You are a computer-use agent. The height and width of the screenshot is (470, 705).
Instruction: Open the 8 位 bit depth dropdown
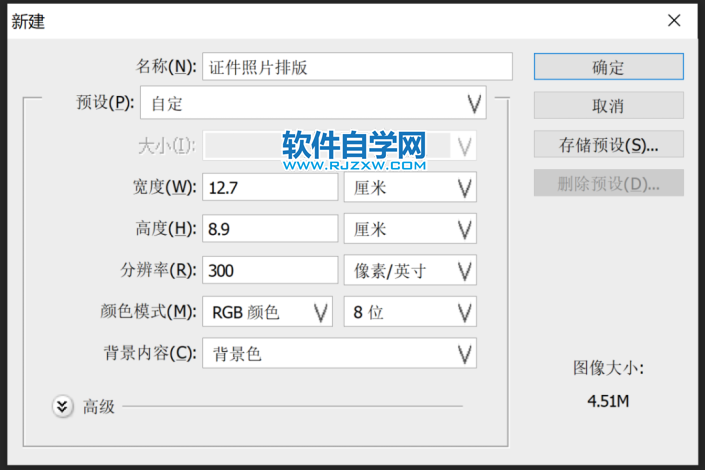pos(410,312)
